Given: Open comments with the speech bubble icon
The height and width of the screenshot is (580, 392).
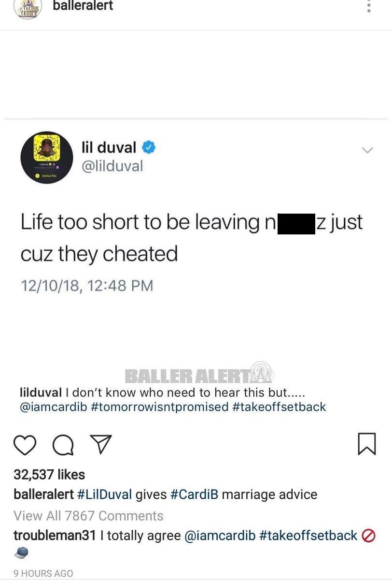Looking at the screenshot, I should coord(63,445).
